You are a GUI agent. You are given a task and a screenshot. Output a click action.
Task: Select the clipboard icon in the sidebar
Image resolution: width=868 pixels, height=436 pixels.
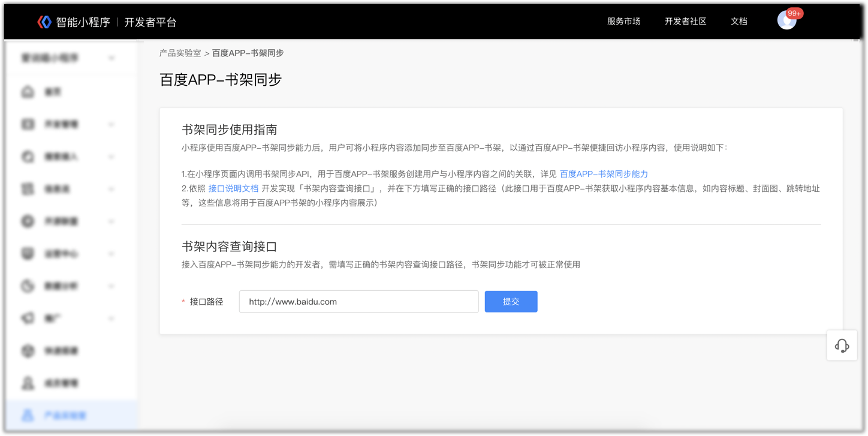pyautogui.click(x=28, y=189)
